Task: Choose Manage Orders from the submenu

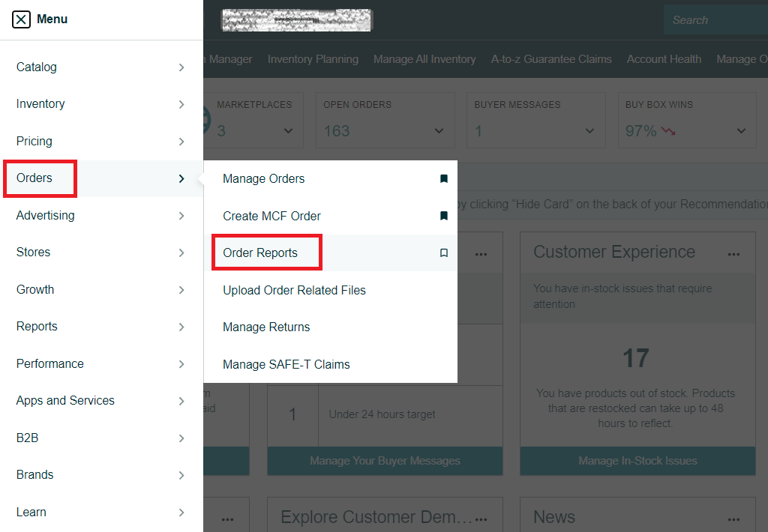Action: (263, 178)
